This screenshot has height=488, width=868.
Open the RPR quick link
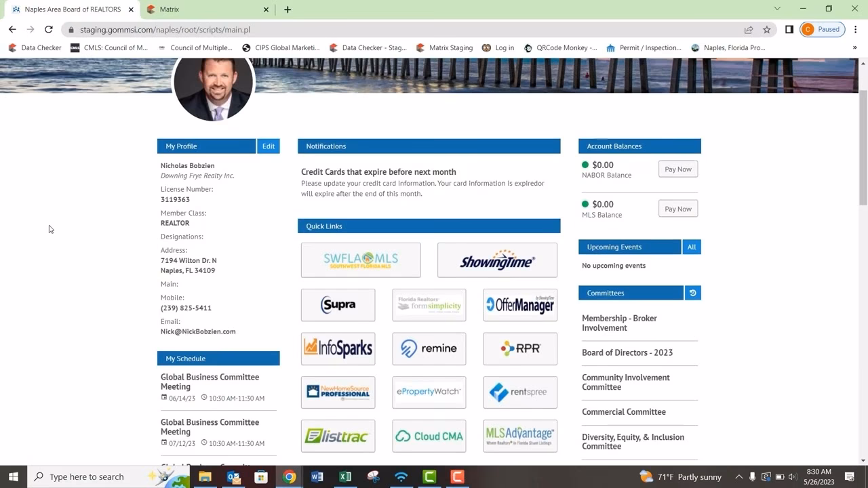[520, 348]
